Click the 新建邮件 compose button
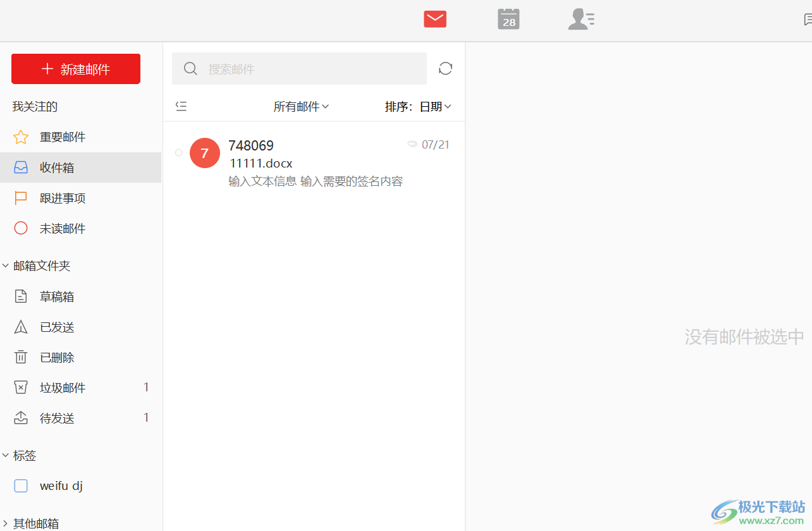The image size is (812, 531). pyautogui.click(x=76, y=69)
